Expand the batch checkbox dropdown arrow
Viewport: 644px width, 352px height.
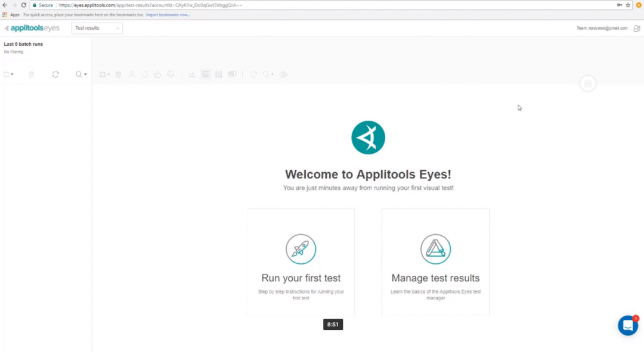pyautogui.click(x=12, y=74)
